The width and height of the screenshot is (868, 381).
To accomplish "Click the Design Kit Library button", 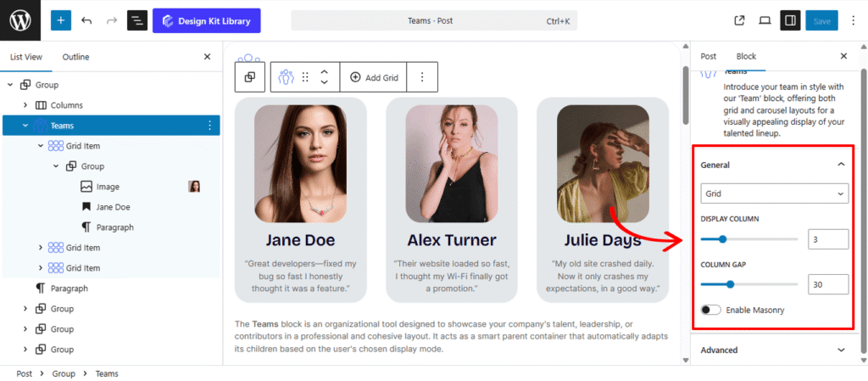I will [x=207, y=20].
